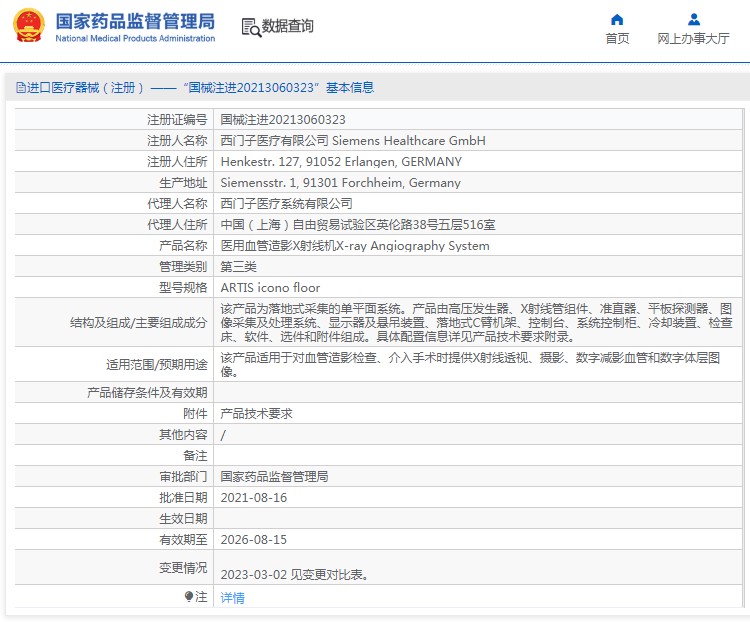The height and width of the screenshot is (622, 750).
Task: Select the 首页 text link
Action: tap(617, 38)
